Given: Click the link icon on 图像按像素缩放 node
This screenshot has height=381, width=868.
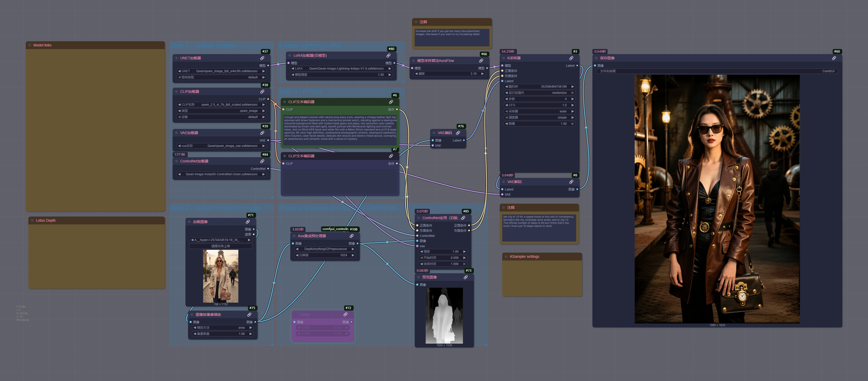Looking at the screenshot, I should (x=249, y=314).
